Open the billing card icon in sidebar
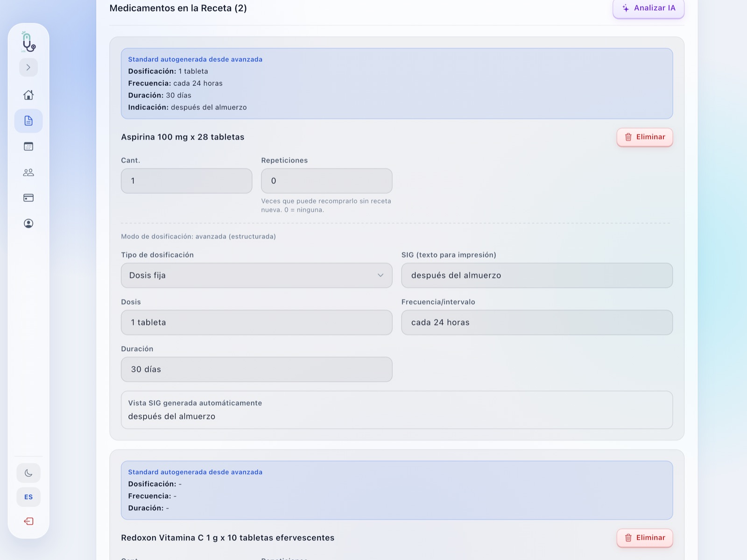This screenshot has height=560, width=747. (28, 198)
